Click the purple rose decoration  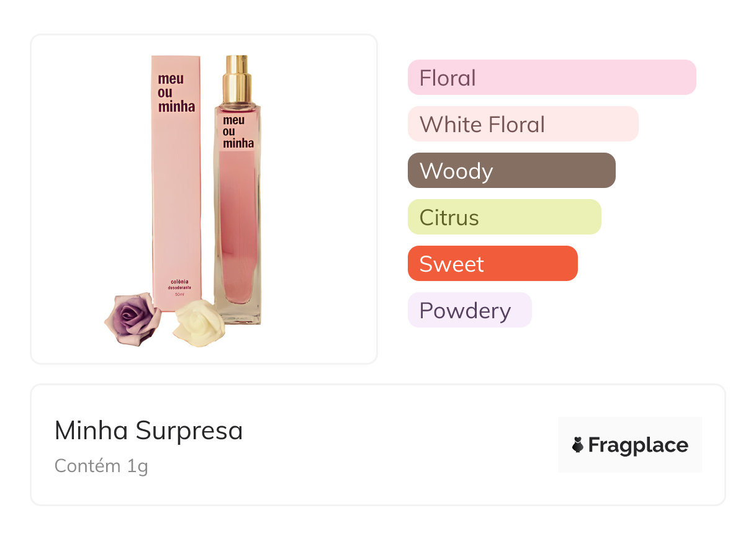point(132,318)
